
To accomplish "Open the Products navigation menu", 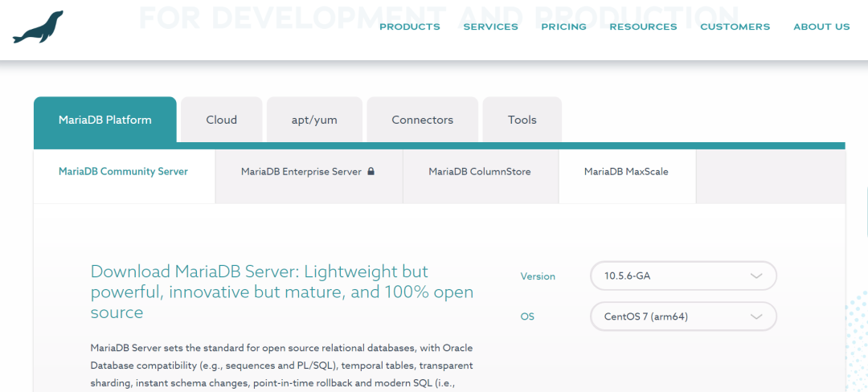I will 409,27.
